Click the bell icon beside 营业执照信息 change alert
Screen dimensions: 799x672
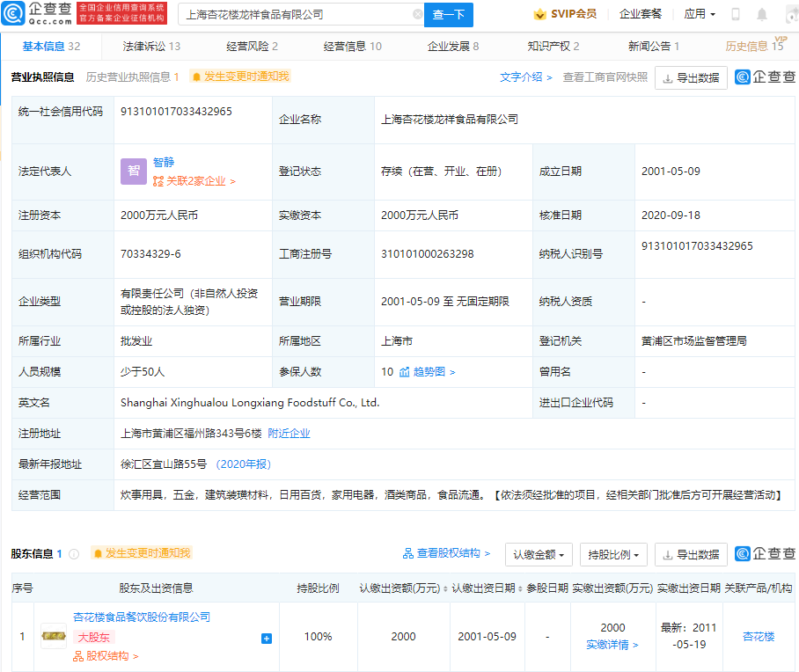(x=196, y=77)
